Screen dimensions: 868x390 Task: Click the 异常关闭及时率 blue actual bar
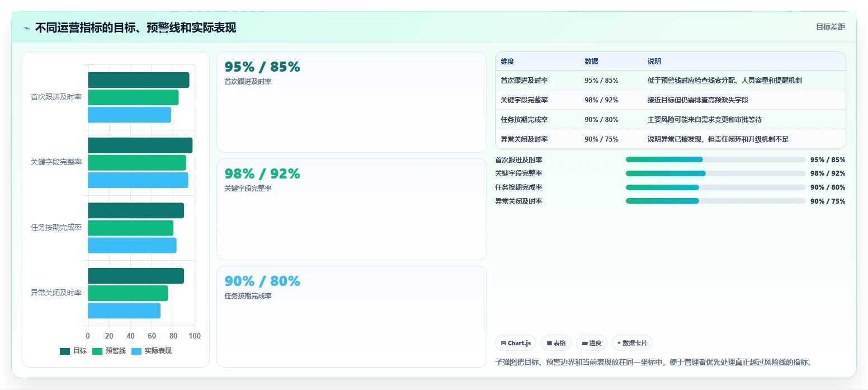[124, 311]
